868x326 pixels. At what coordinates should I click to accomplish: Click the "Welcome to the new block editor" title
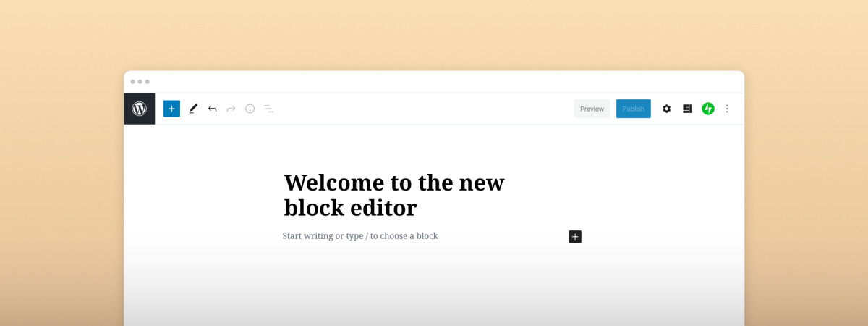pyautogui.click(x=393, y=195)
